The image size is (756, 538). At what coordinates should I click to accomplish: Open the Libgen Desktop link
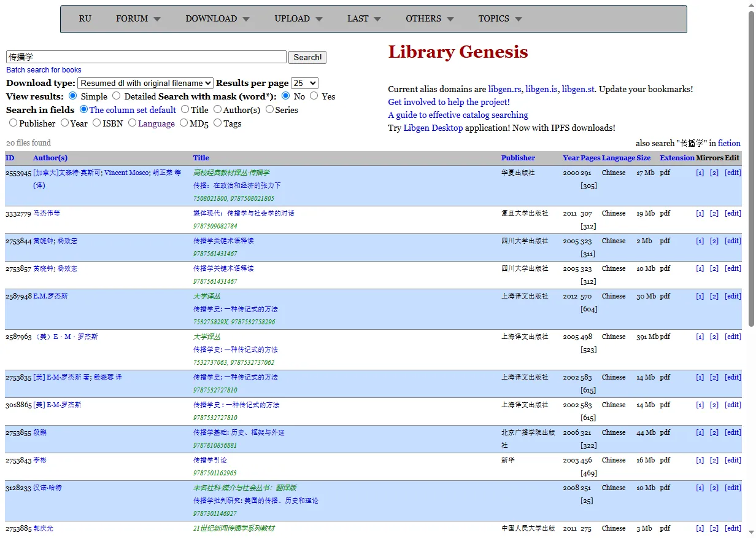pos(433,128)
